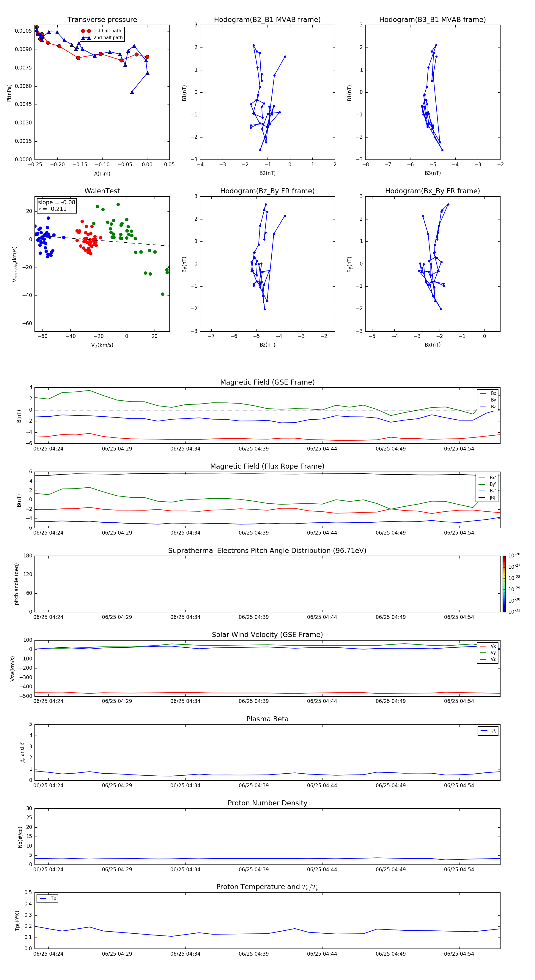This screenshot has width=535, height=980.
Task: Click the V_A(km/s) axis label
Action: coord(102,345)
